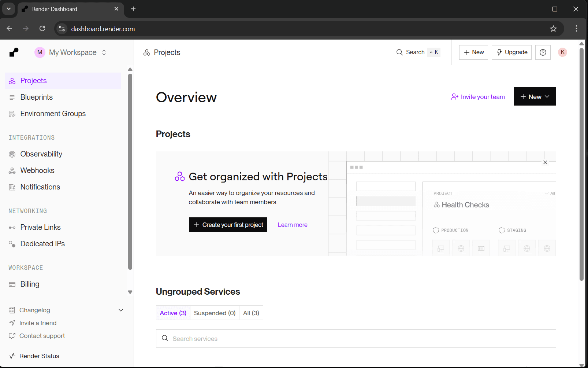Click Invite your team link
The image size is (588, 368).
478,97
